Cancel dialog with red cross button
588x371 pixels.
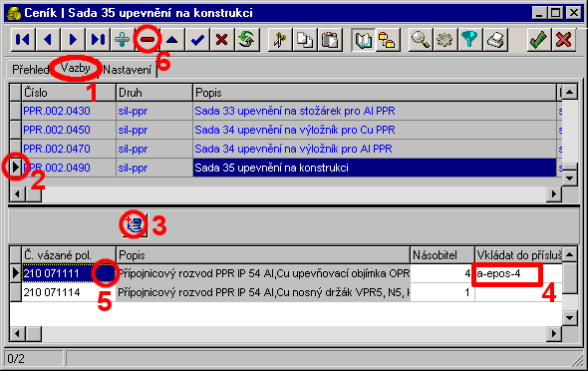(x=564, y=39)
